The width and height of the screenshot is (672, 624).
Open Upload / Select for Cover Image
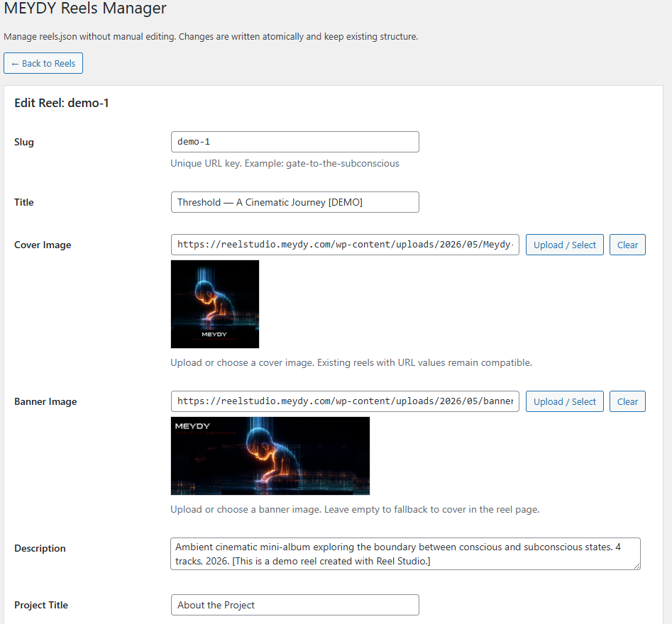pyautogui.click(x=564, y=245)
